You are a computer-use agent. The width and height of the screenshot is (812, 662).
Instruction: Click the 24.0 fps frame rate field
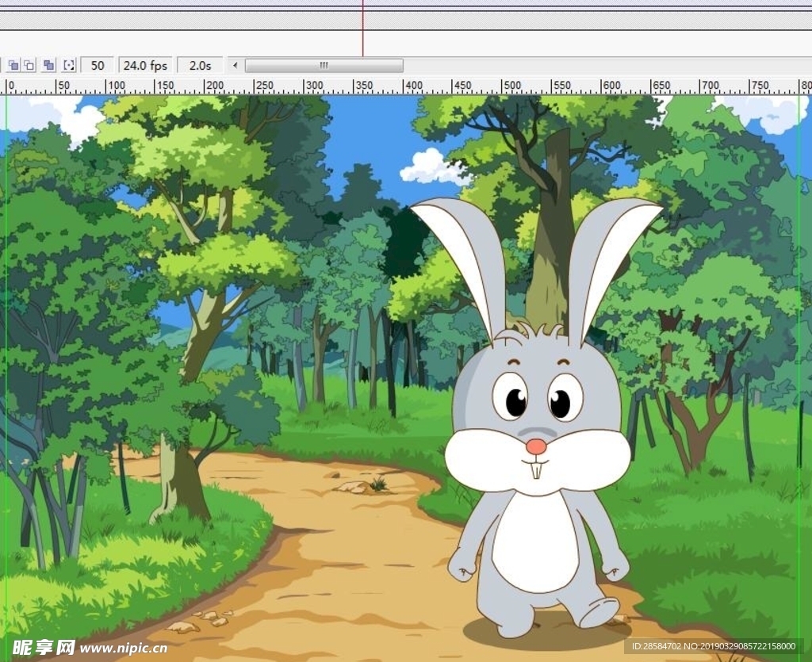pos(145,65)
